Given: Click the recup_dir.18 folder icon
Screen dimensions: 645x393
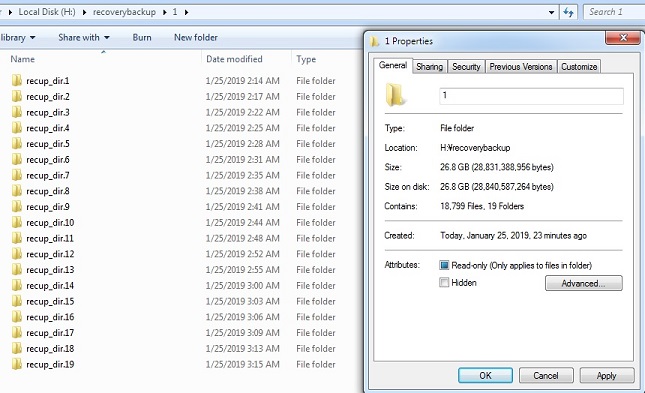Looking at the screenshot, I should point(17,348).
